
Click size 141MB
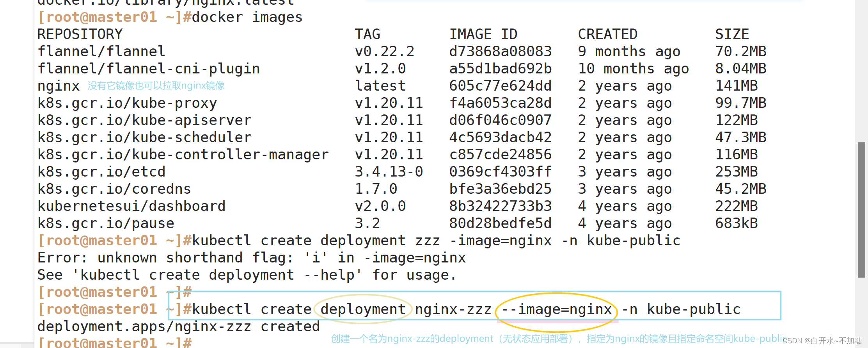coord(737,86)
